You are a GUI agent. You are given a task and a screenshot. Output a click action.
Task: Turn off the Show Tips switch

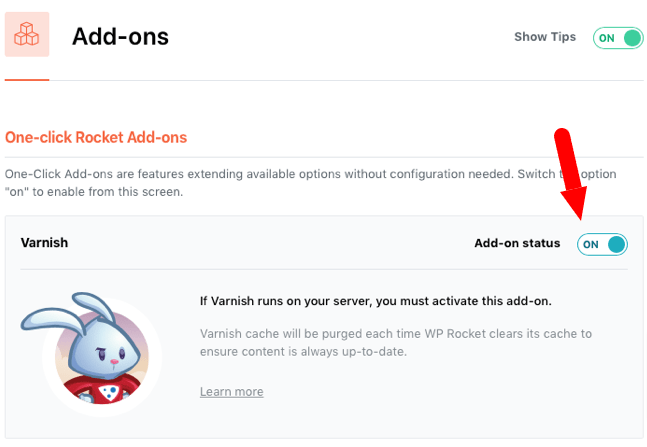pos(618,38)
